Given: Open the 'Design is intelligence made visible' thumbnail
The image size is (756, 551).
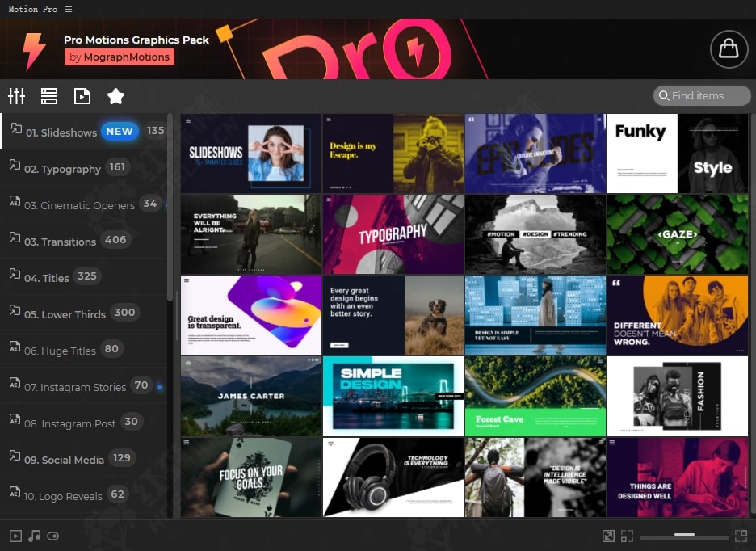Looking at the screenshot, I should (x=535, y=477).
